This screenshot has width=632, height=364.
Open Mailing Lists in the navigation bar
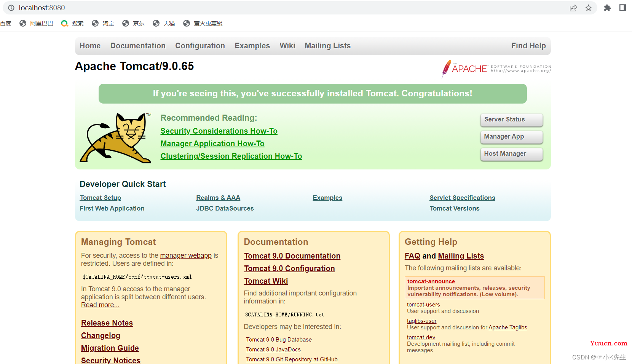[328, 46]
